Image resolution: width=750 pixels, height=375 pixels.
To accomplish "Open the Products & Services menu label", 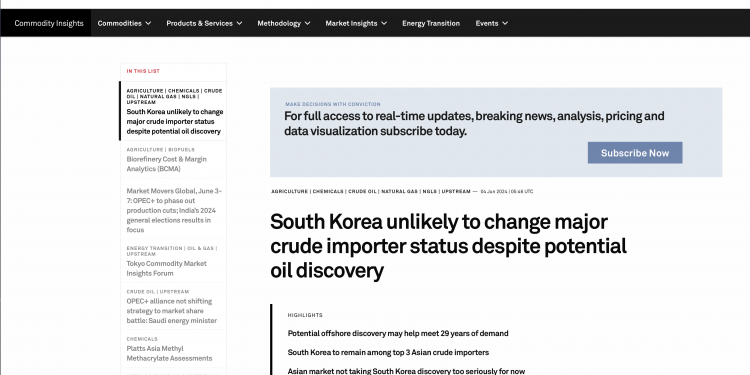I will click(199, 23).
